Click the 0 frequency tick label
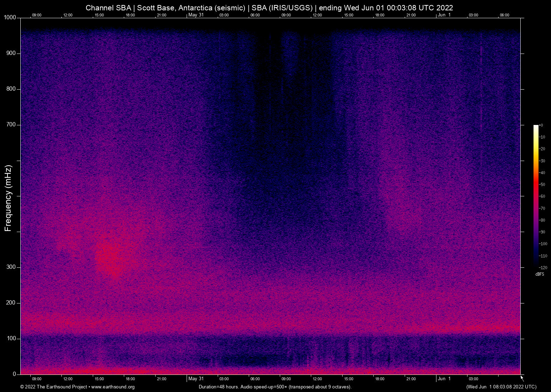 coord(15,374)
